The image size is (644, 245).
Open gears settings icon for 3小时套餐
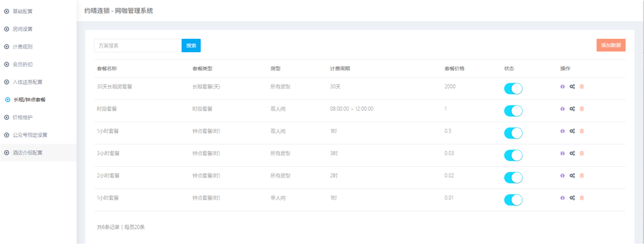coord(572,153)
